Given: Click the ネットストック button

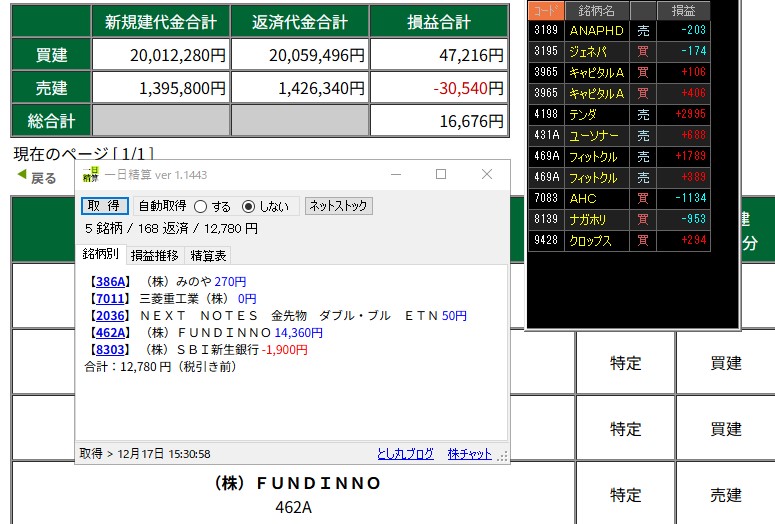Looking at the screenshot, I should point(338,206).
